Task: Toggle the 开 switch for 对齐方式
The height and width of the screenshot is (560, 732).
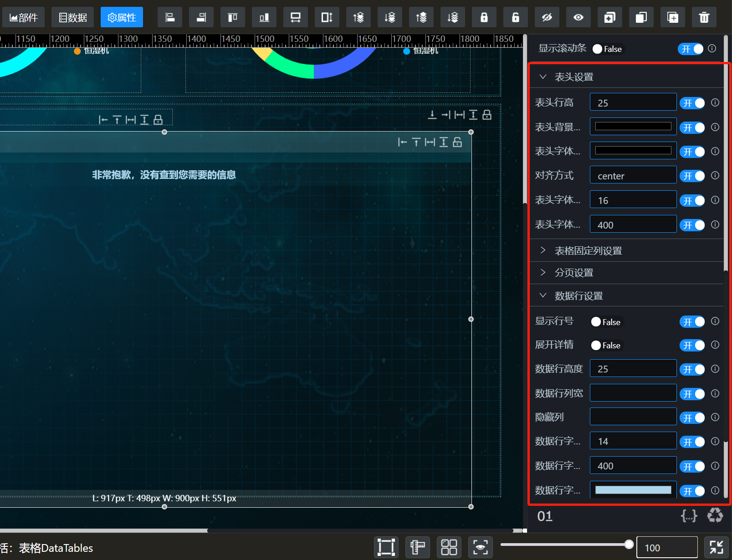Action: (692, 176)
